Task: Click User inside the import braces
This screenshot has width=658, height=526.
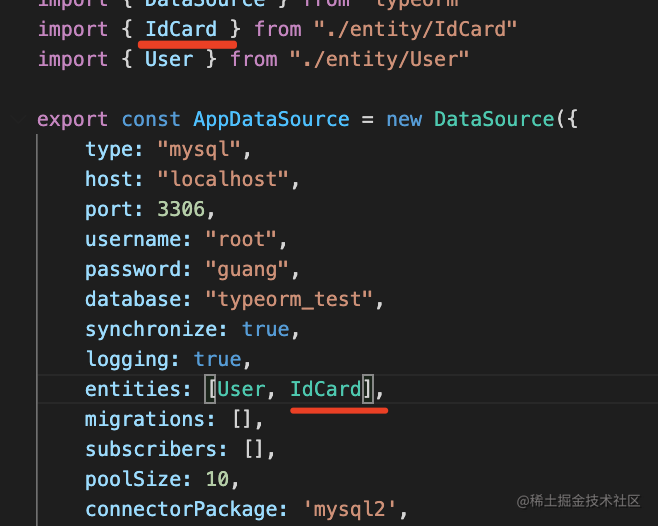Action: click(x=169, y=59)
